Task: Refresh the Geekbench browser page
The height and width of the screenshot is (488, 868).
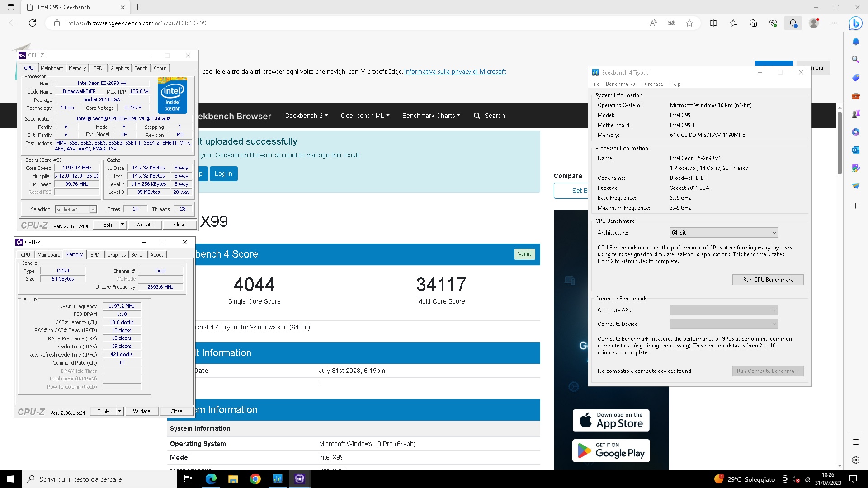Action: (x=33, y=23)
